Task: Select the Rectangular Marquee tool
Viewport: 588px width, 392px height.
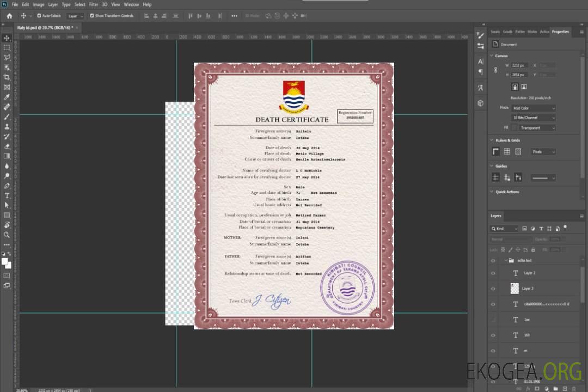Action: tap(7, 48)
